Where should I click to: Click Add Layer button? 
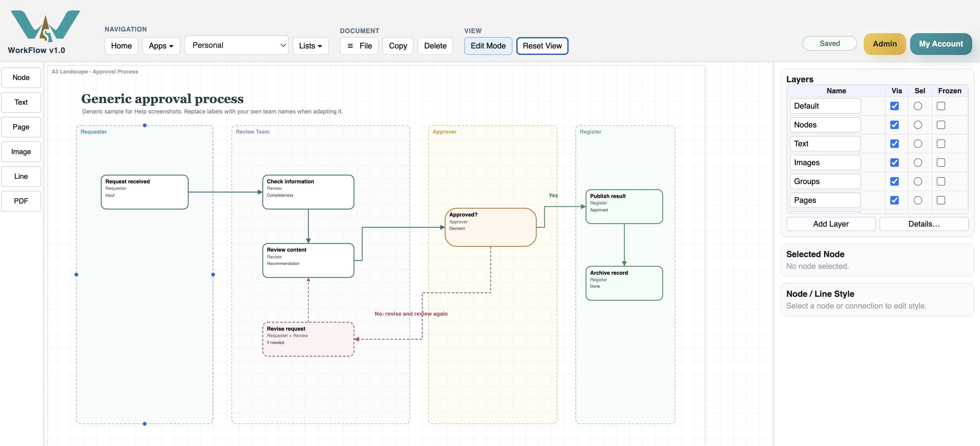[831, 224]
